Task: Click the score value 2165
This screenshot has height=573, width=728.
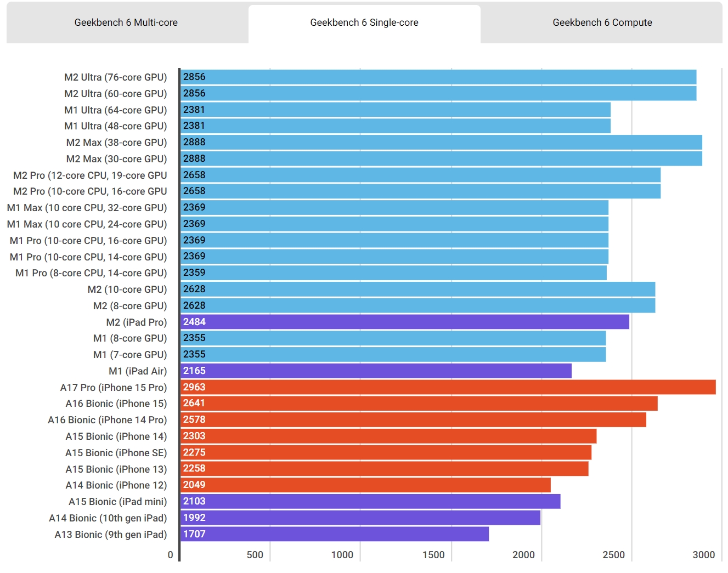Action: tap(194, 371)
